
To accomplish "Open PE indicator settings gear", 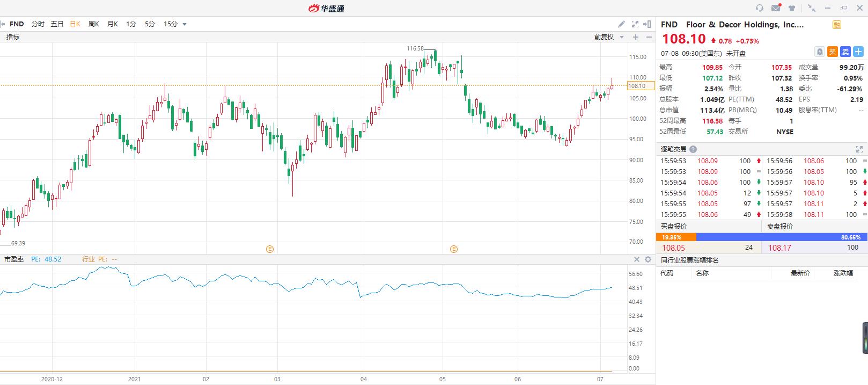I will 648,259.
